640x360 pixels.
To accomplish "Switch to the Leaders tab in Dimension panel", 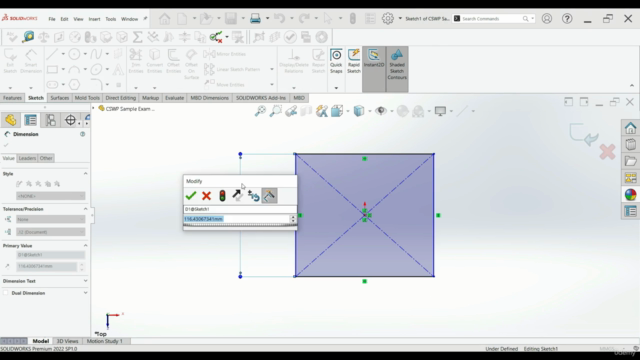I will point(27,158).
